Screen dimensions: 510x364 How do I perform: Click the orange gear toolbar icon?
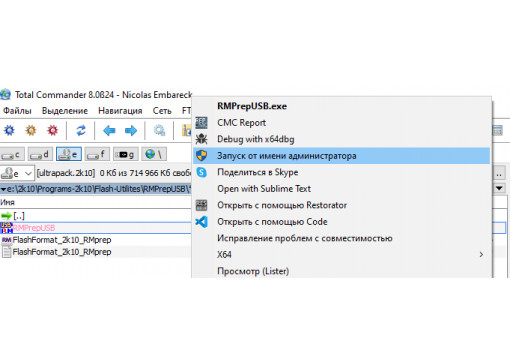point(31,130)
